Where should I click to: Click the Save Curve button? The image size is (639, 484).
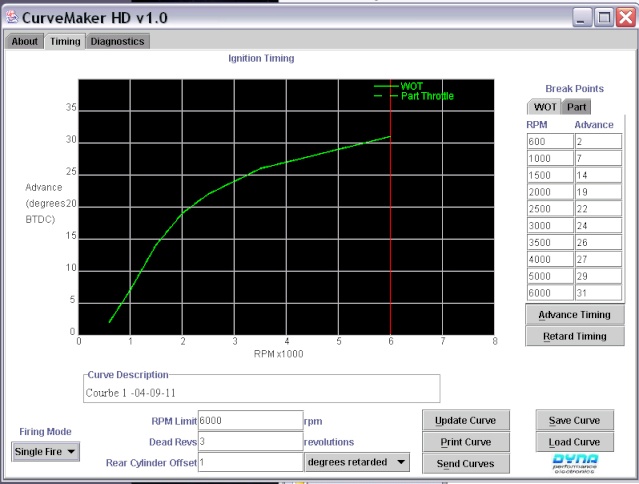(x=575, y=420)
